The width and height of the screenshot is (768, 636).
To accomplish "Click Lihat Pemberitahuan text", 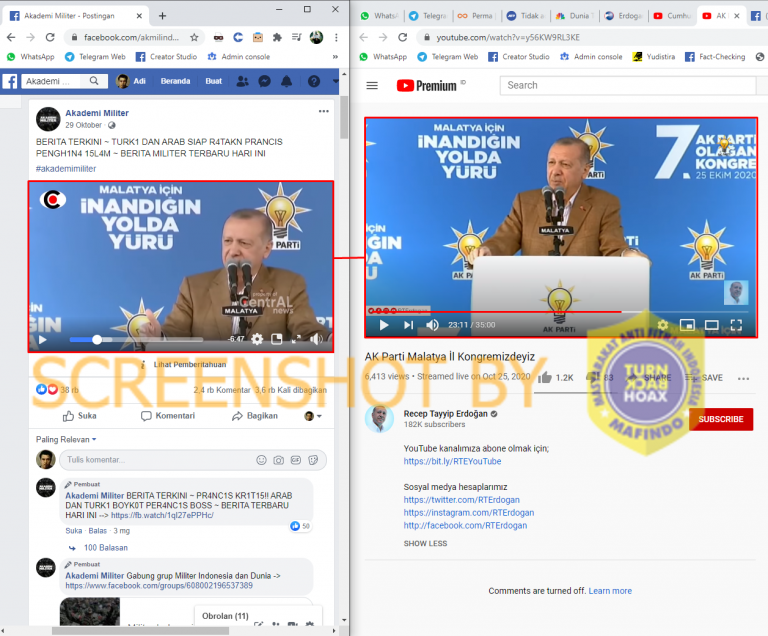I will (190, 365).
